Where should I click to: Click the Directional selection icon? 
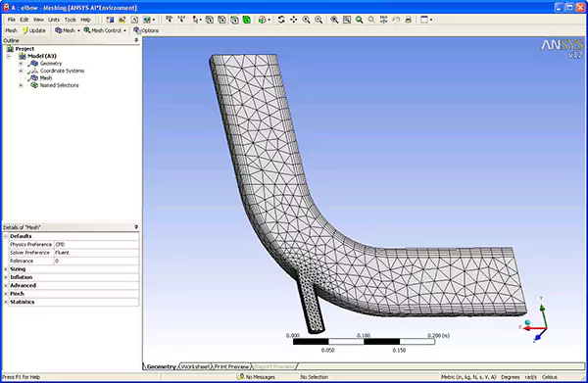(170, 20)
